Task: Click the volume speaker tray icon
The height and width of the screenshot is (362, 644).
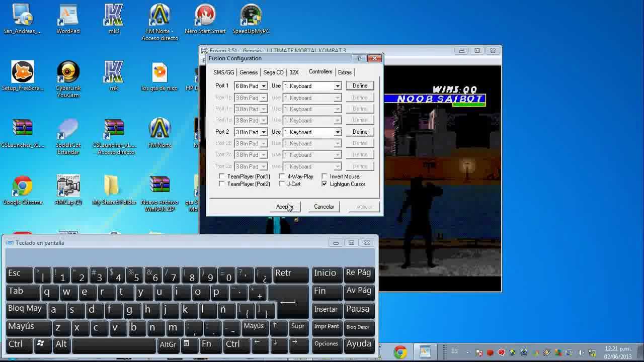Action: tap(581, 353)
